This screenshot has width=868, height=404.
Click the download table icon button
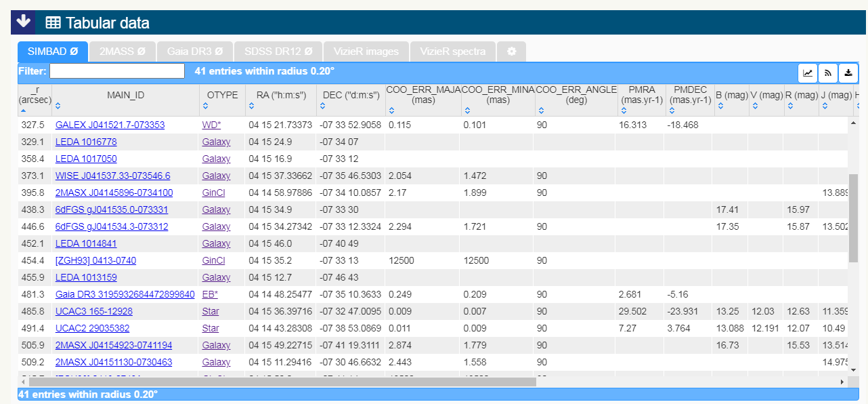click(848, 73)
